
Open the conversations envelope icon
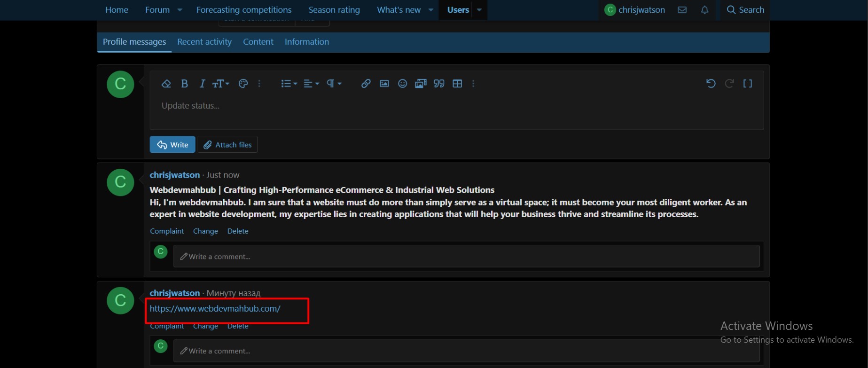(x=682, y=10)
